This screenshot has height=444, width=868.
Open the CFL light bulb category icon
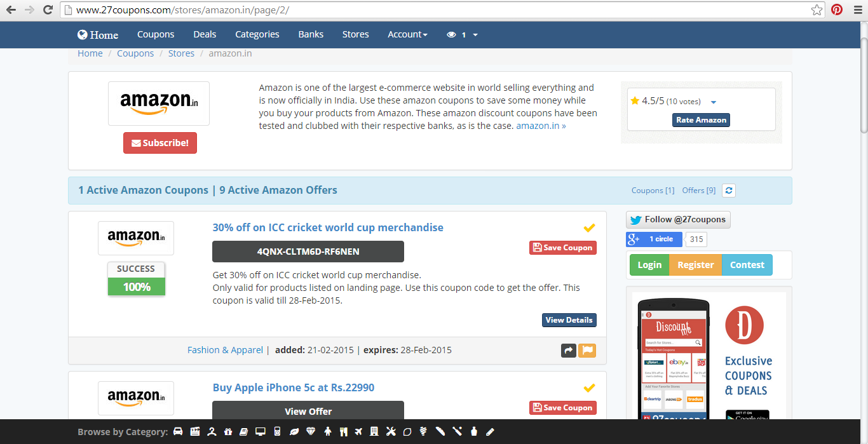pos(423,431)
